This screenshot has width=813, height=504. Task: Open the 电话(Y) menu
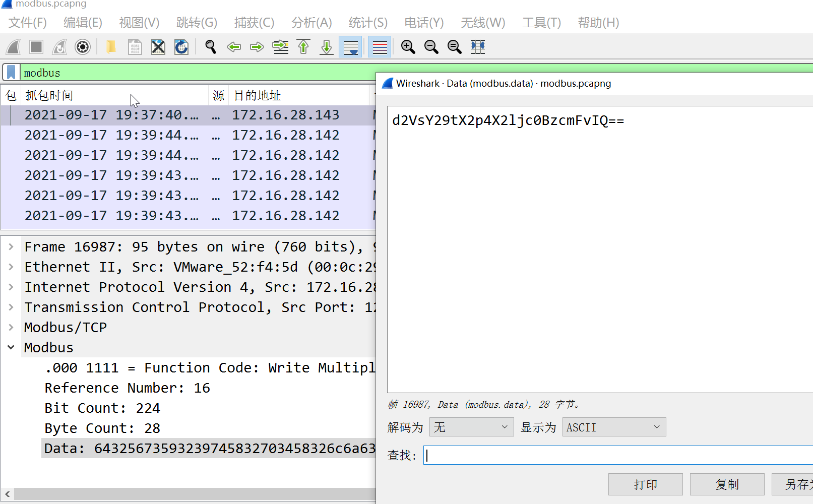click(x=424, y=23)
